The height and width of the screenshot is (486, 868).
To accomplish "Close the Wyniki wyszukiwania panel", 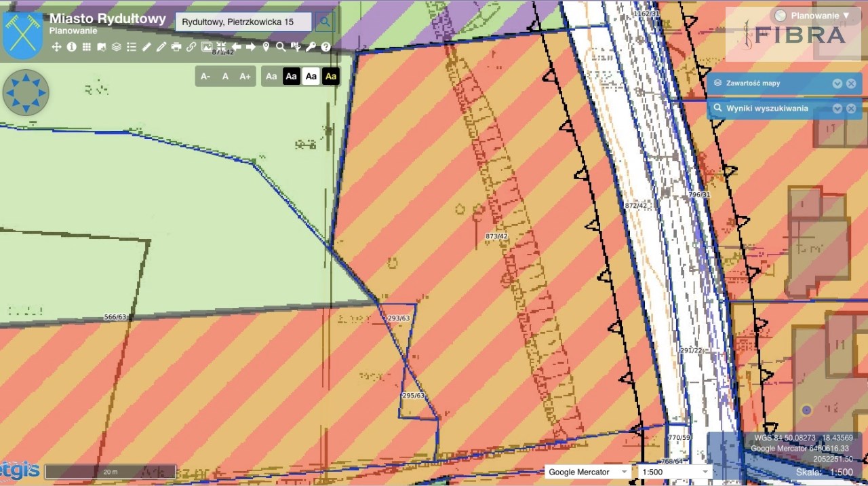I will point(851,109).
